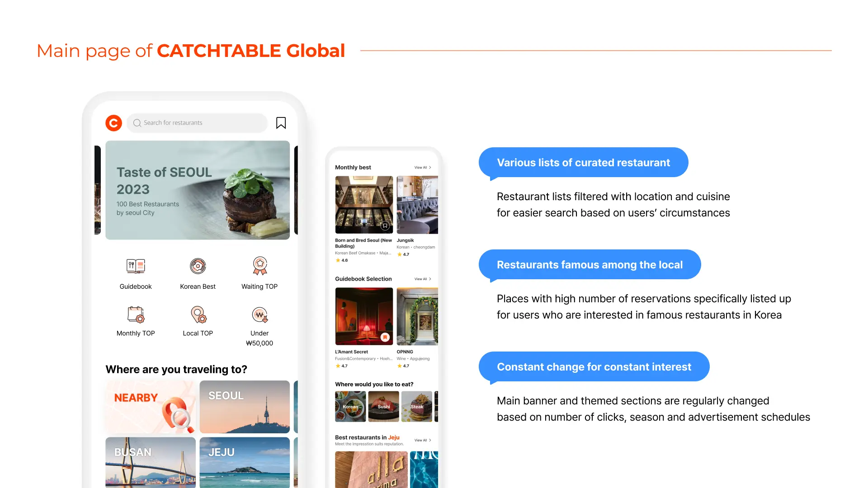Click the 'Guidebook Selection' section heading
Viewport: 868px width, 488px height.
(363, 279)
